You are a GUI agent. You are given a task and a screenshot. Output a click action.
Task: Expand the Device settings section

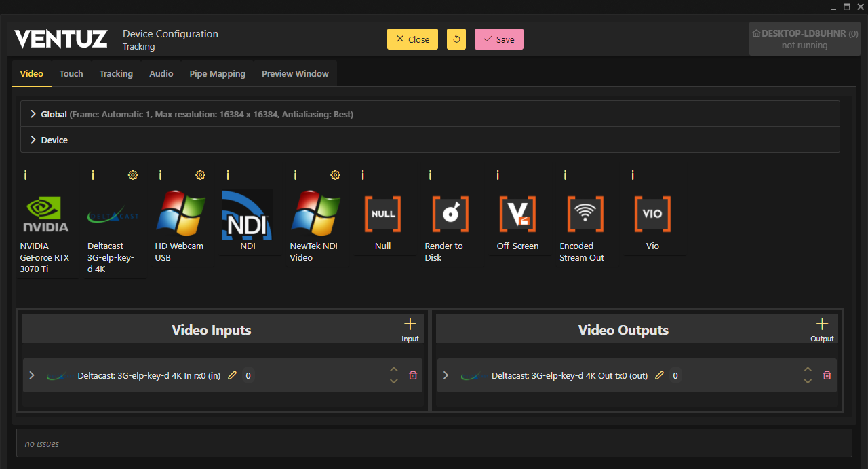tap(33, 140)
